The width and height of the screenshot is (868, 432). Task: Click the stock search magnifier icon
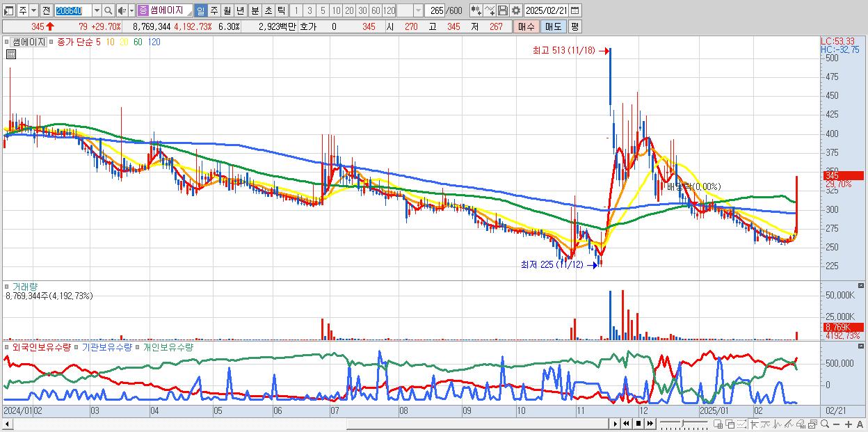pyautogui.click(x=108, y=10)
